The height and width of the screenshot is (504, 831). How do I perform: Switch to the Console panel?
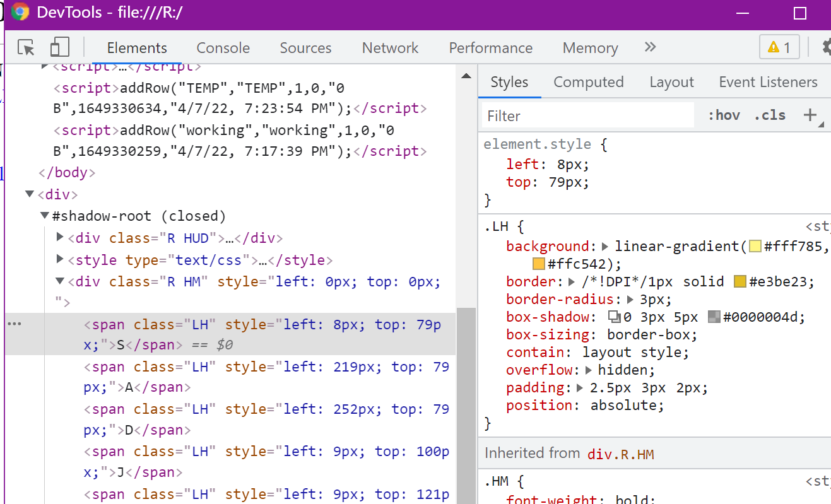pyautogui.click(x=223, y=47)
